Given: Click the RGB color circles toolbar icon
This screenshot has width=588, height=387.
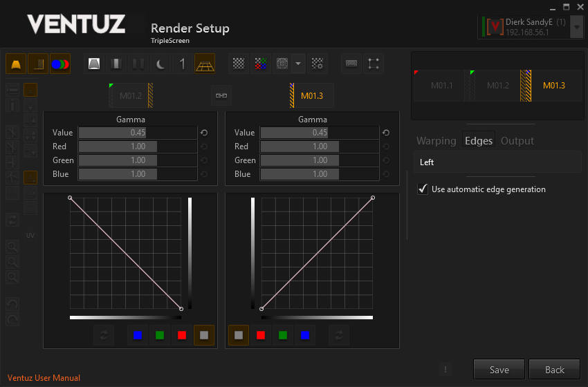Looking at the screenshot, I should pyautogui.click(x=60, y=64).
